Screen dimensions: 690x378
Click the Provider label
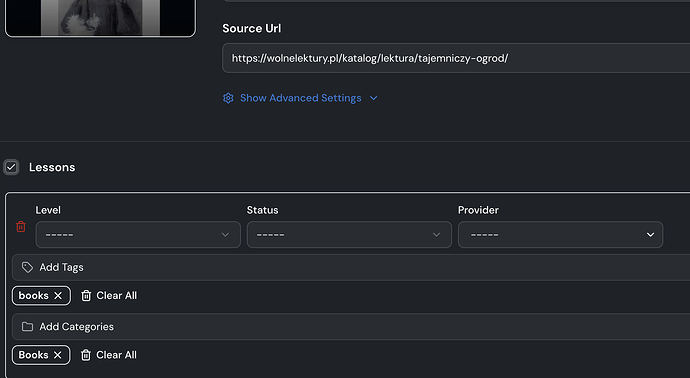click(x=478, y=210)
